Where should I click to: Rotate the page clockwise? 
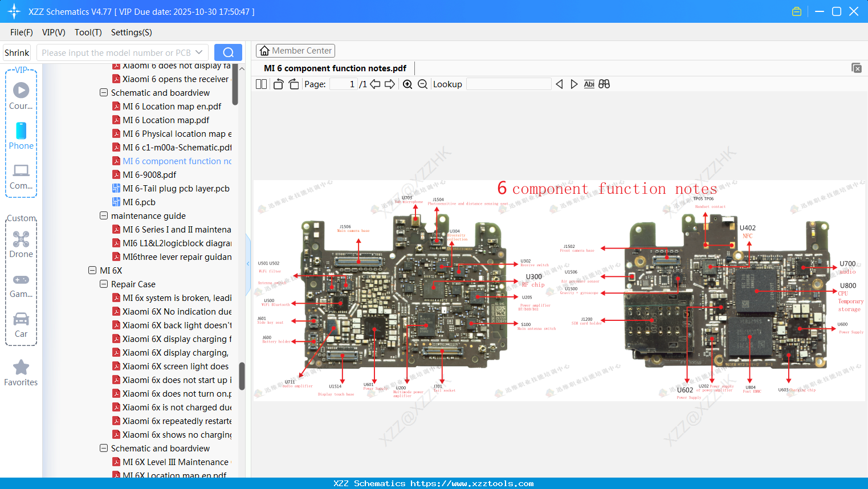(x=294, y=84)
